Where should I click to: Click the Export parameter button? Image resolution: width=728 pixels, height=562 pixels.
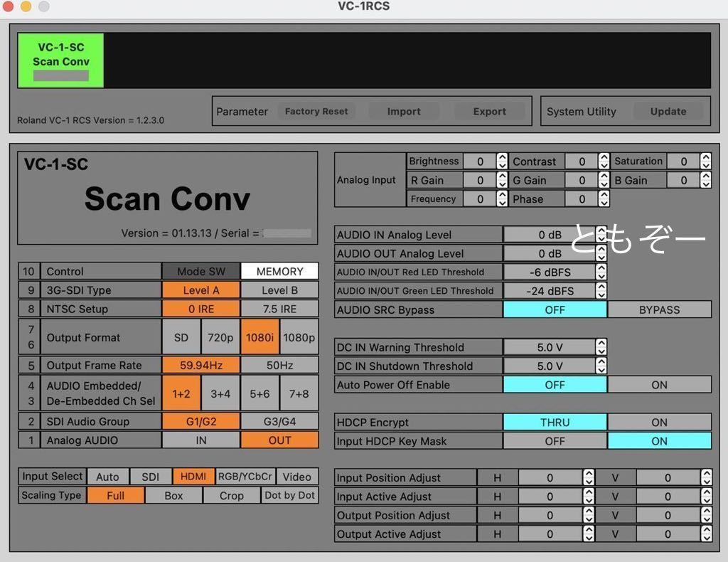489,112
